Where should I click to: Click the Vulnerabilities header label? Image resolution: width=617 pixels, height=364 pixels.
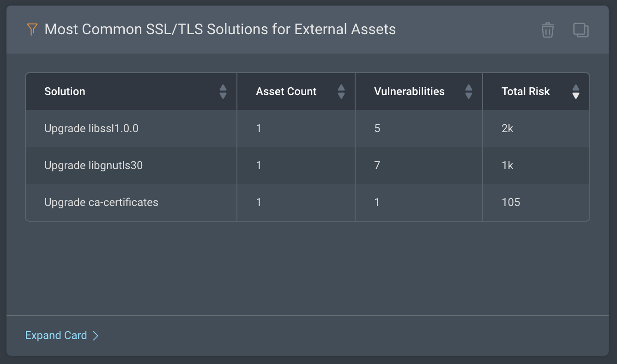click(x=409, y=91)
